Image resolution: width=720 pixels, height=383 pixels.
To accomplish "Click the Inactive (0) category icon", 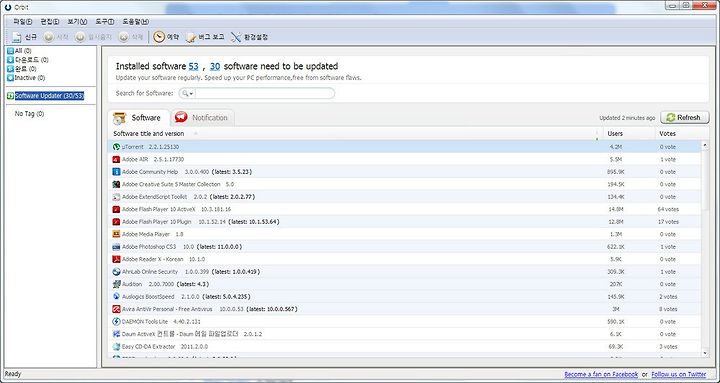I will coord(11,78).
